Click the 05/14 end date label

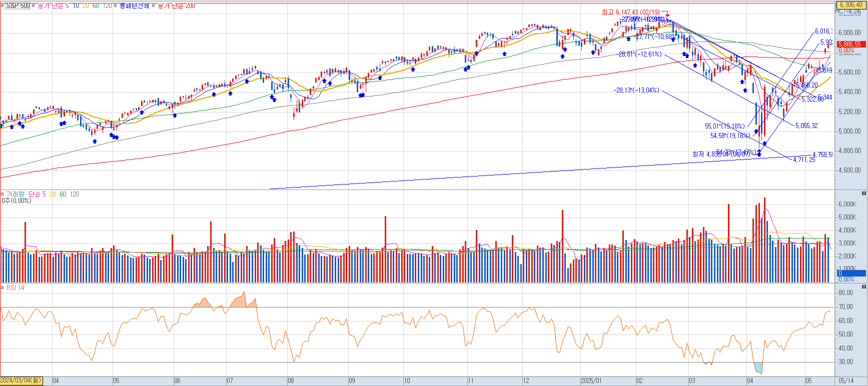coord(846,380)
